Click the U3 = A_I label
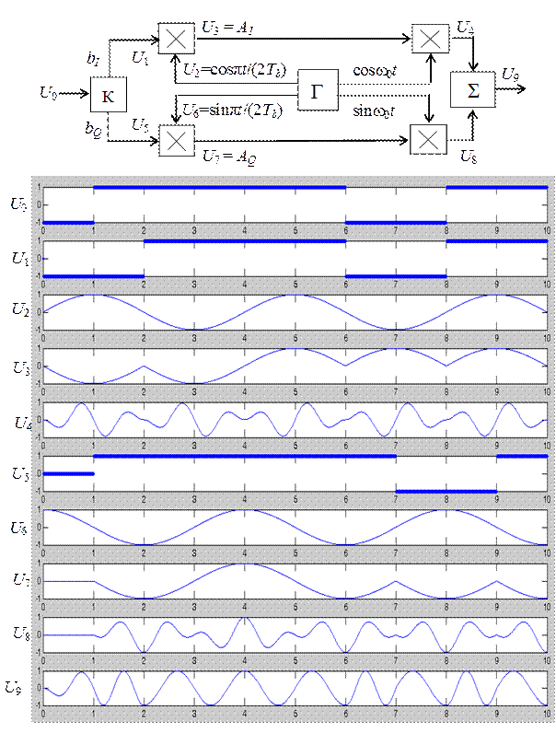This screenshot has height=756, width=556. [227, 28]
